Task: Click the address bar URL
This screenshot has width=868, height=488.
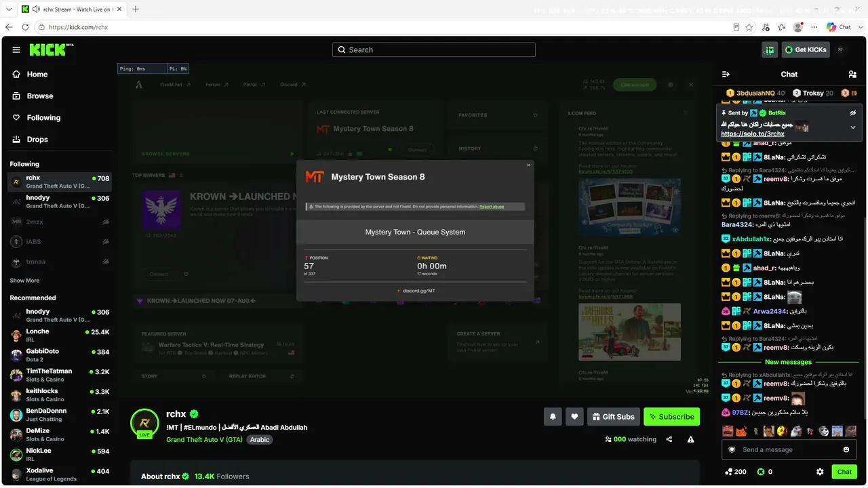Action: (79, 27)
